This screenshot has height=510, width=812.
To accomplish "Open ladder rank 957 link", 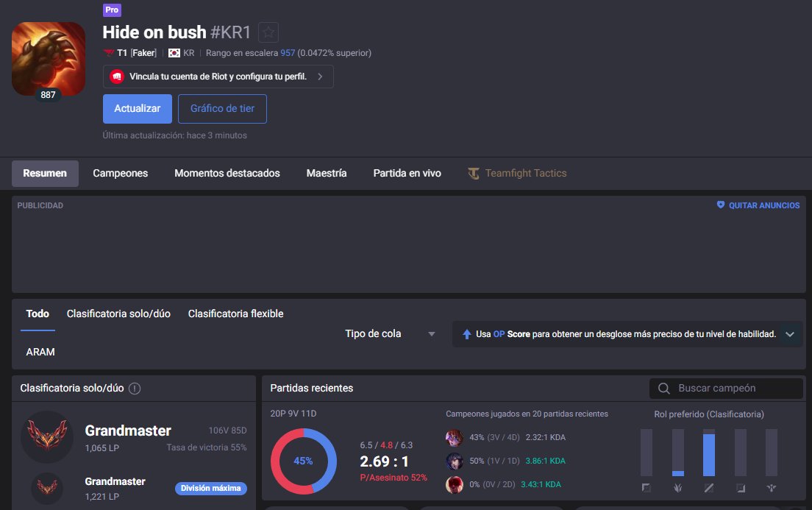I will [x=288, y=53].
